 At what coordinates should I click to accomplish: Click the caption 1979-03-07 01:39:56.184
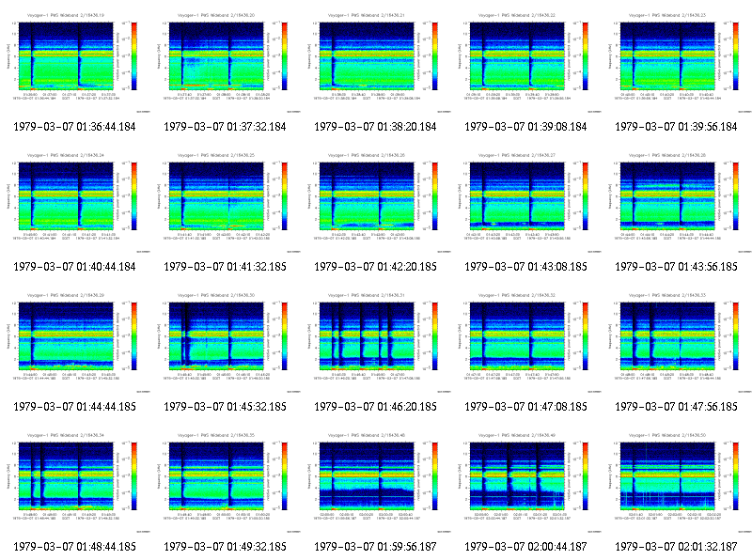point(676,127)
